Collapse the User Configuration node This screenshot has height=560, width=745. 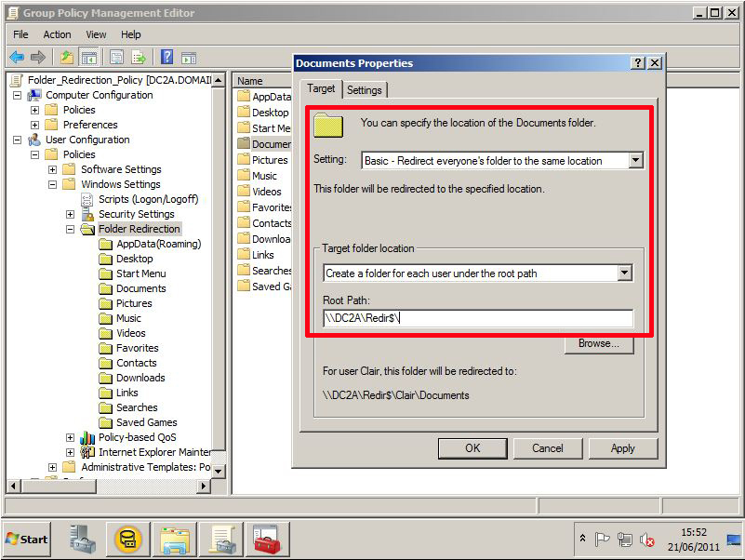coord(17,140)
